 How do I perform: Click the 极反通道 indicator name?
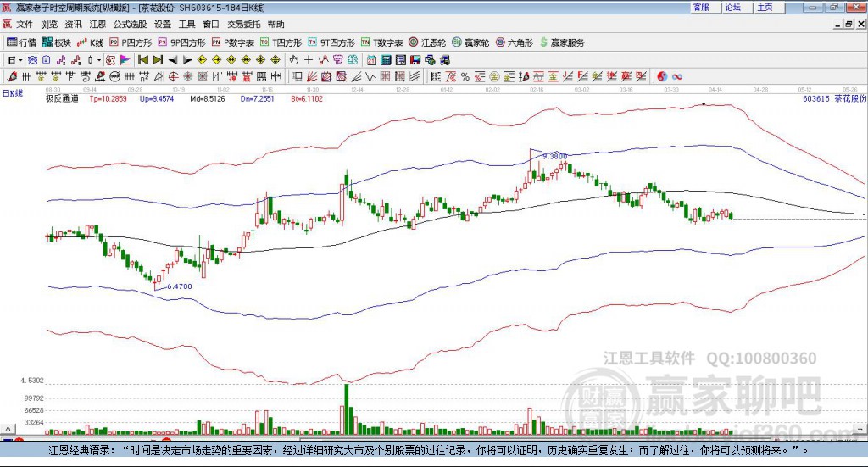62,99
